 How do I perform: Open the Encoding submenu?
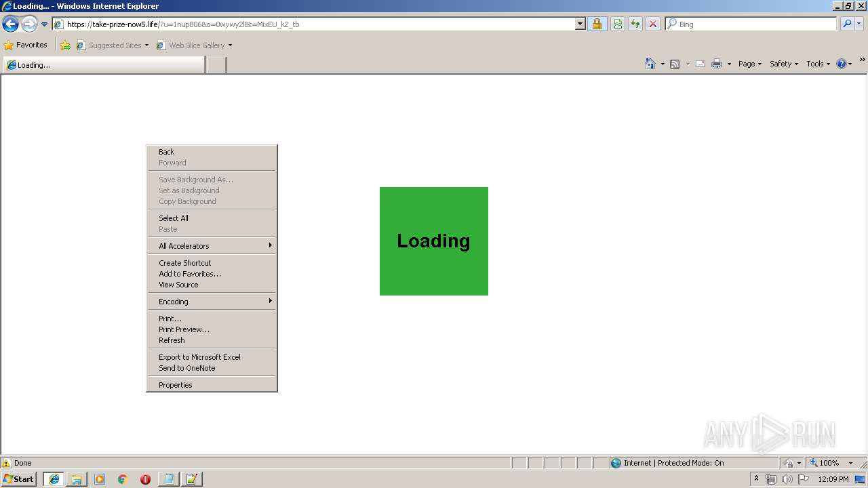coord(212,302)
